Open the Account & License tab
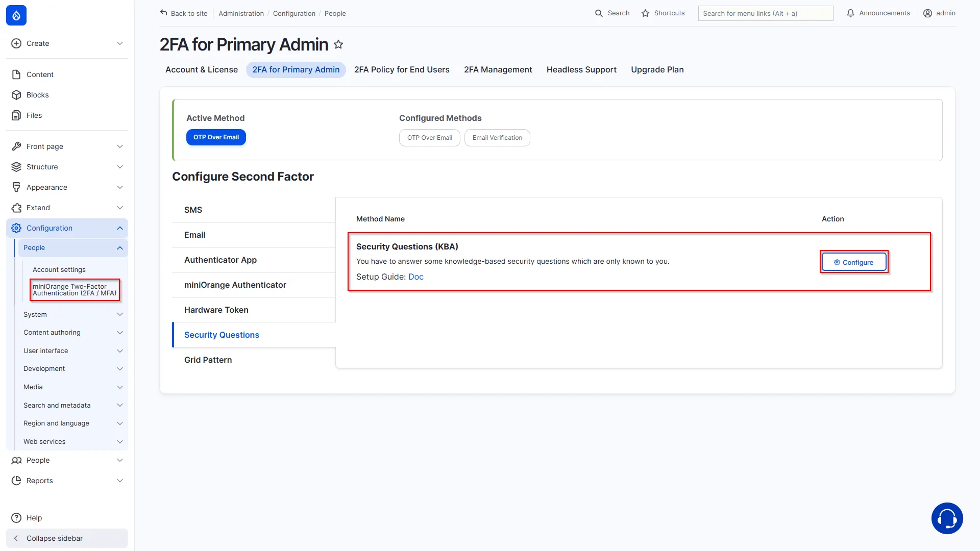This screenshot has width=980, height=551. click(202, 70)
